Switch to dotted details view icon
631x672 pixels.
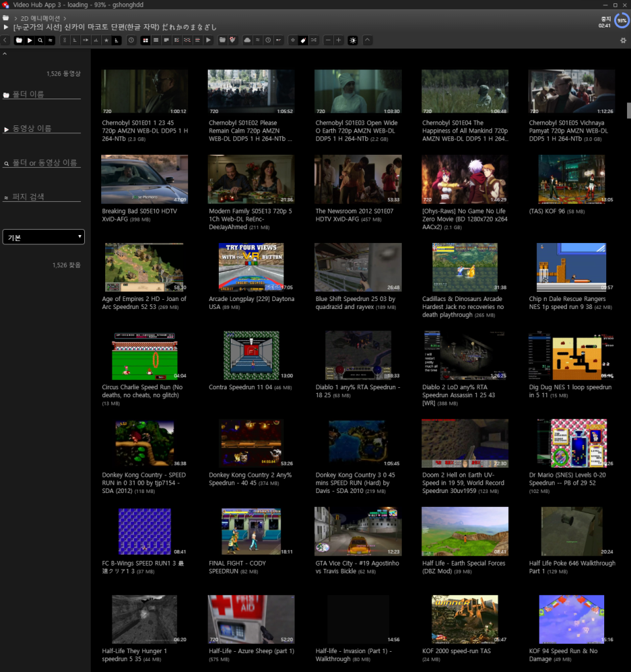coord(187,40)
